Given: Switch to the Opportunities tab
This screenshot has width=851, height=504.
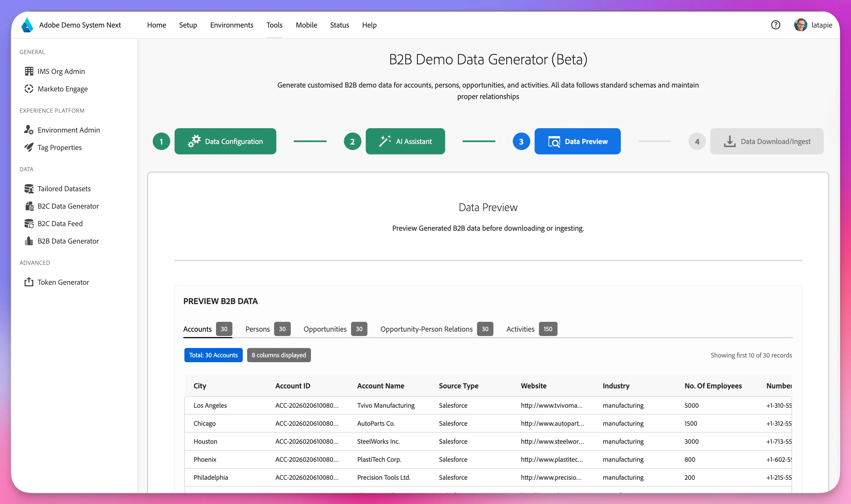Looking at the screenshot, I should (x=335, y=329).
